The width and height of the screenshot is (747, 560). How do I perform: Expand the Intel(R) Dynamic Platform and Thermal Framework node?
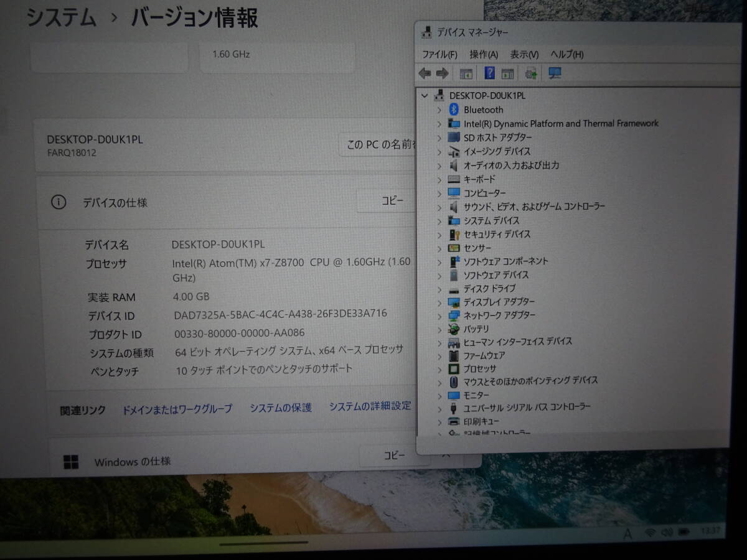pyautogui.click(x=439, y=124)
